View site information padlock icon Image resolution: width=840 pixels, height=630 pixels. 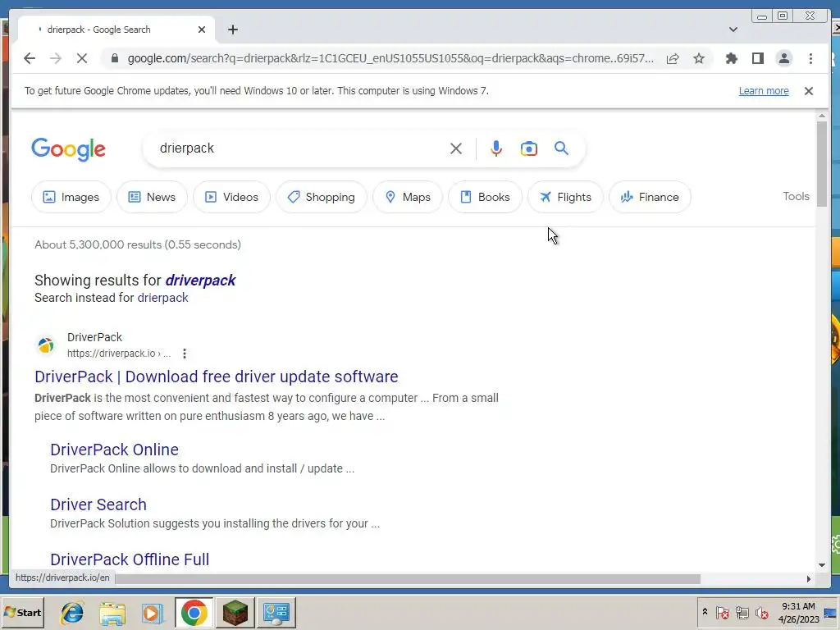[114, 58]
